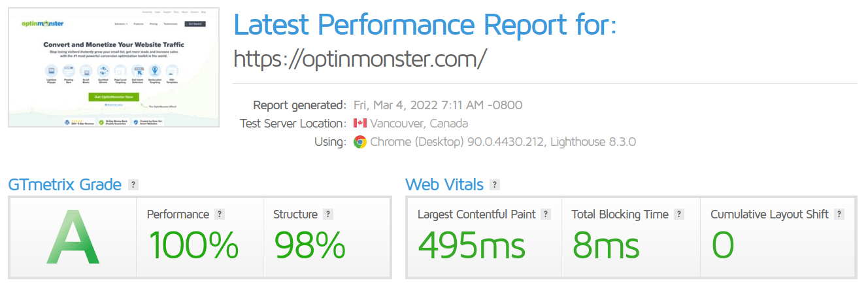Click green Get OptinMonster Now button in thumbnail
868x291 pixels.
coord(114,97)
